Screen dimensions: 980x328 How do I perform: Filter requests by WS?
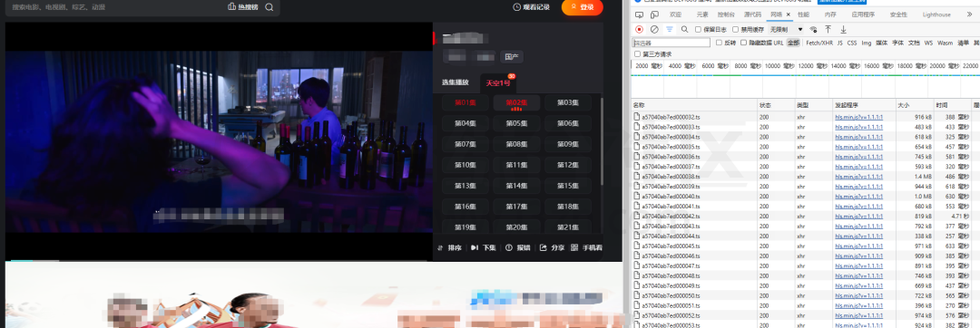coord(929,43)
